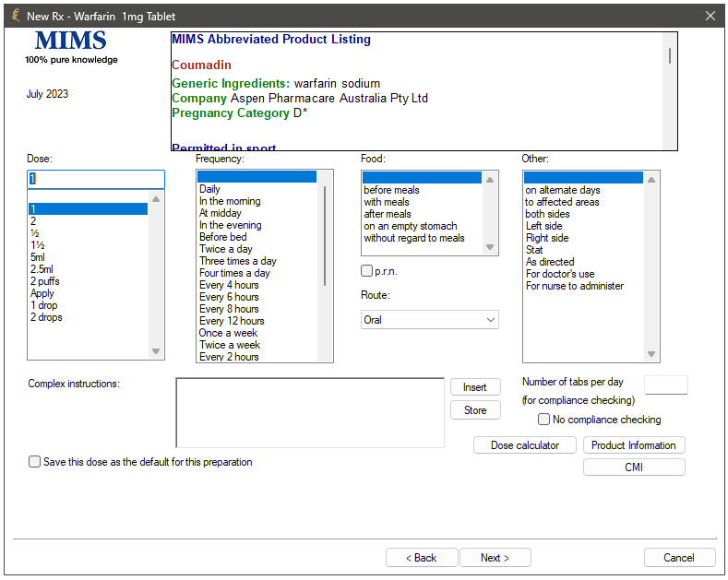Click the Frequency list scrollbar thumb

325,236
